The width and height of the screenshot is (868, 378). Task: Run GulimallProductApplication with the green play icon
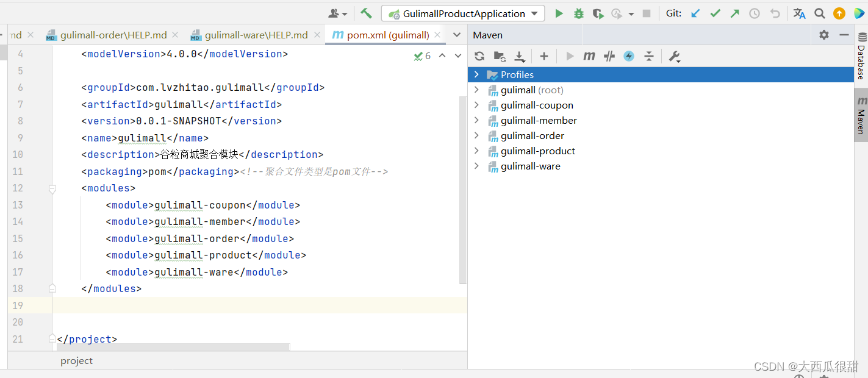click(x=559, y=13)
